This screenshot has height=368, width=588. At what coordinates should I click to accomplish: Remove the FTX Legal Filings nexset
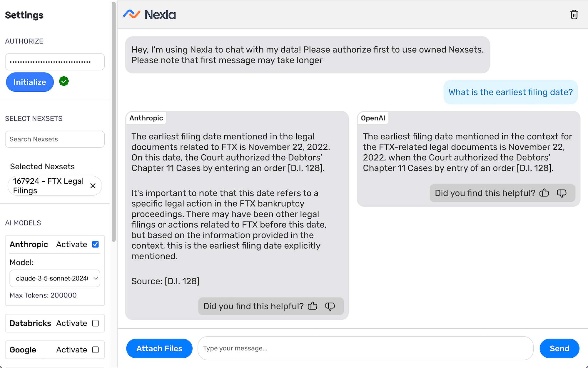[x=93, y=186]
